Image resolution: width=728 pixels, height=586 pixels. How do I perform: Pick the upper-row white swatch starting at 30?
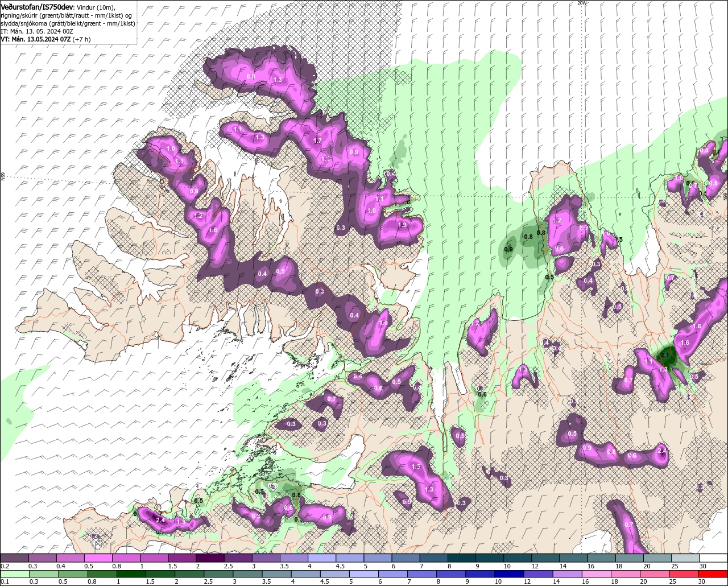713,558
